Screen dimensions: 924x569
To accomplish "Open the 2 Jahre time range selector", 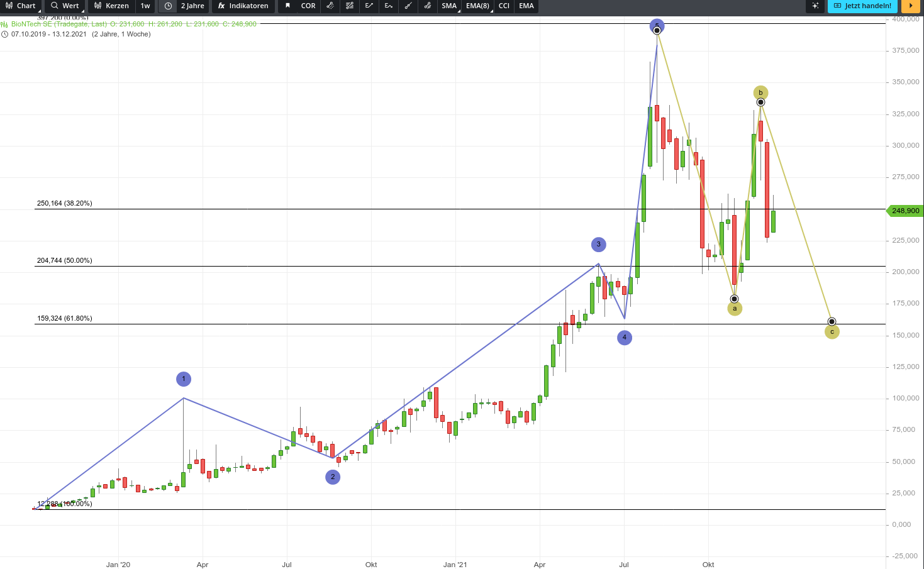I will point(192,6).
